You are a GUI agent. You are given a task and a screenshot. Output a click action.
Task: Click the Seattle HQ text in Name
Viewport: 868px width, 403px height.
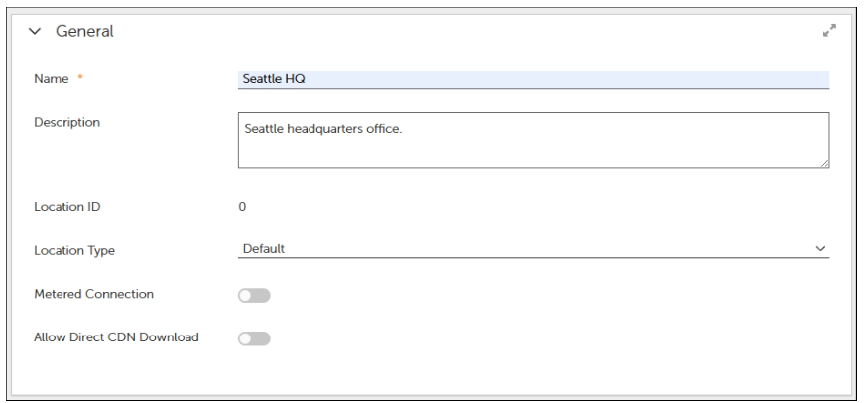[x=268, y=79]
